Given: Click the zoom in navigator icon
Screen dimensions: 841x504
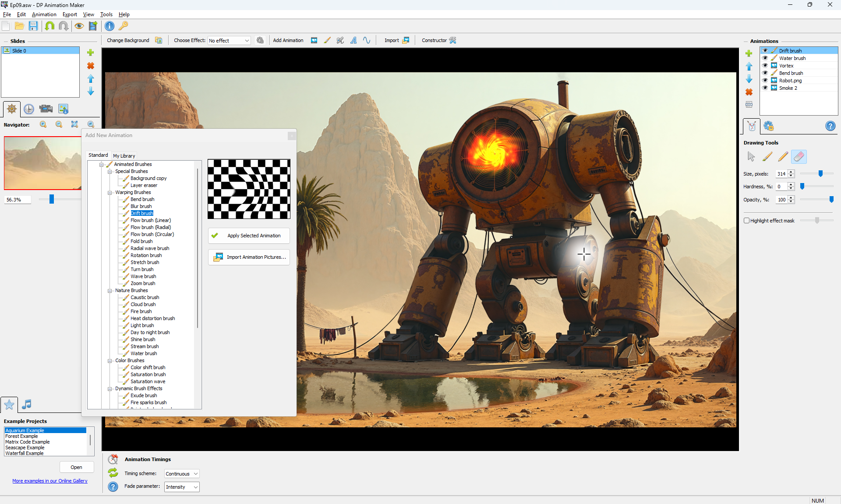Looking at the screenshot, I should coord(43,124).
